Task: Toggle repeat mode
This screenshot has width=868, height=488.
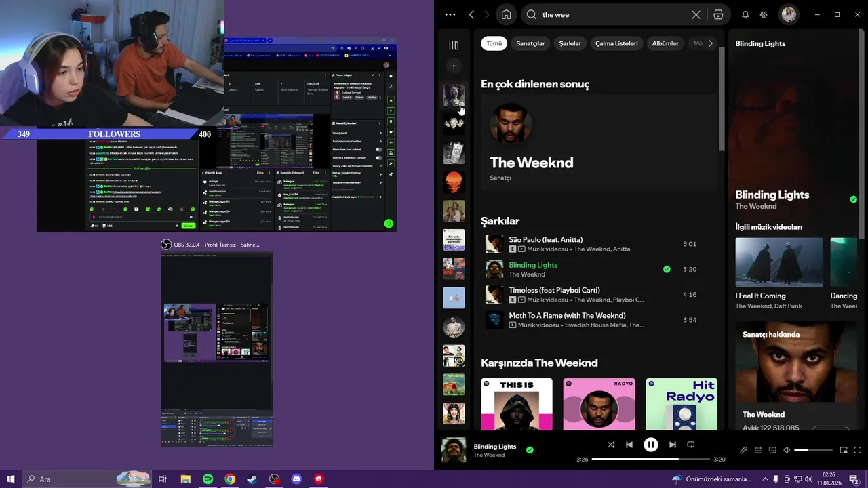Action: coord(690,445)
